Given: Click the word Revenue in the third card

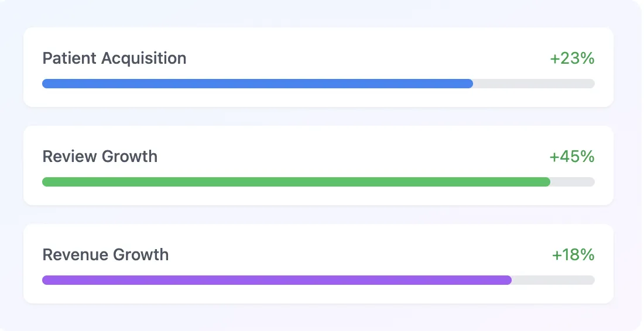Looking at the screenshot, I should 75,255.
